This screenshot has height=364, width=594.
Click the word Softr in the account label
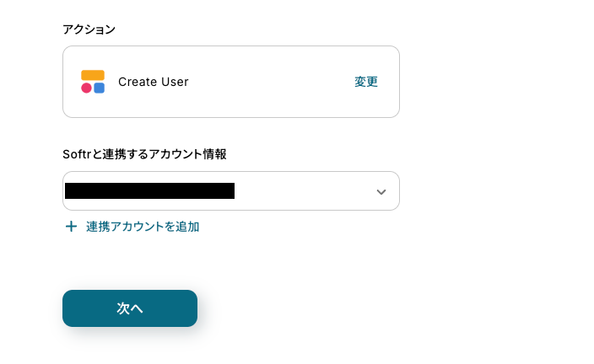pos(76,154)
